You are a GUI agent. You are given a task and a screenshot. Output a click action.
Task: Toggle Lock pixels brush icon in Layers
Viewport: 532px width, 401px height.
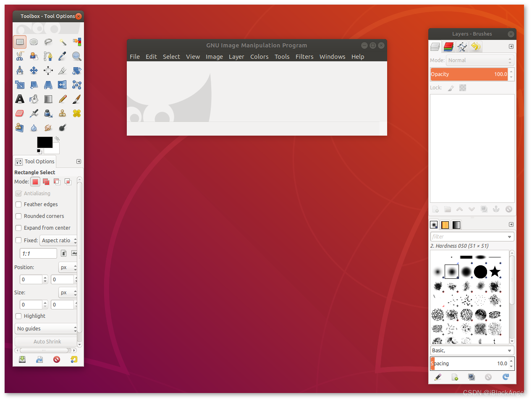(x=451, y=88)
